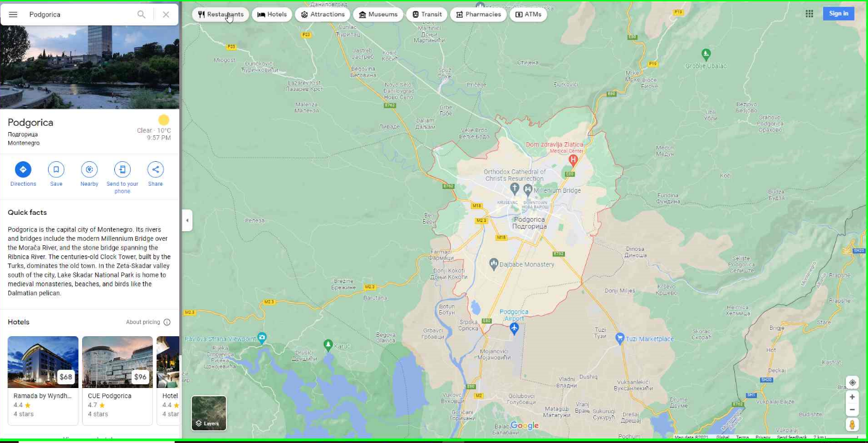Click the About pricing info link
Screen dimensions: 868x443
click(x=148, y=322)
